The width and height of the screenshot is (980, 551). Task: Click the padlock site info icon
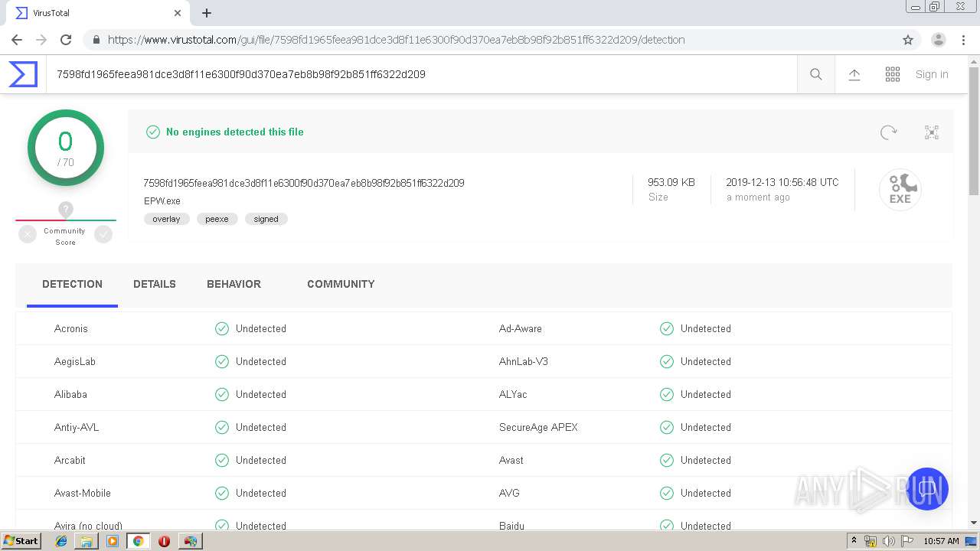pyautogui.click(x=96, y=40)
